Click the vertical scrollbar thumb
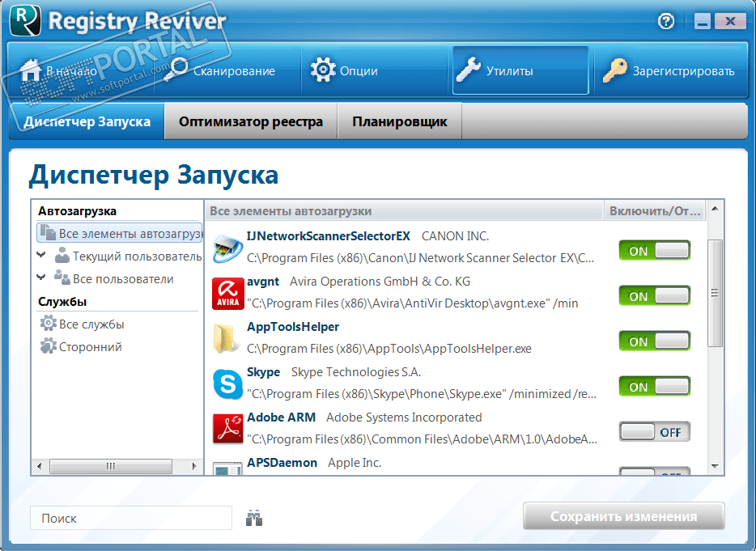The image size is (756, 551). pyautogui.click(x=715, y=293)
